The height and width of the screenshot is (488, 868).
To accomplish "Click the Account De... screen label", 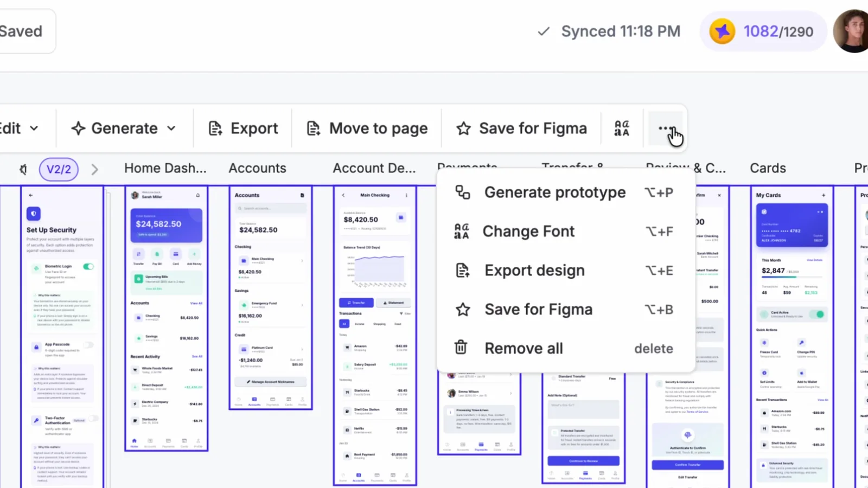I will pos(374,168).
